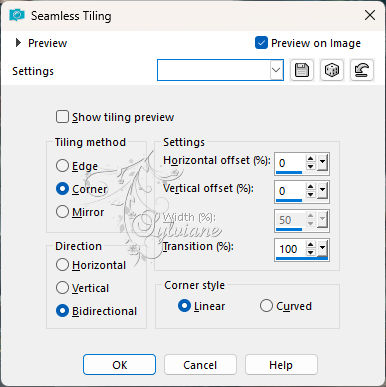Expand the Preview disclosure triangle

tap(18, 43)
